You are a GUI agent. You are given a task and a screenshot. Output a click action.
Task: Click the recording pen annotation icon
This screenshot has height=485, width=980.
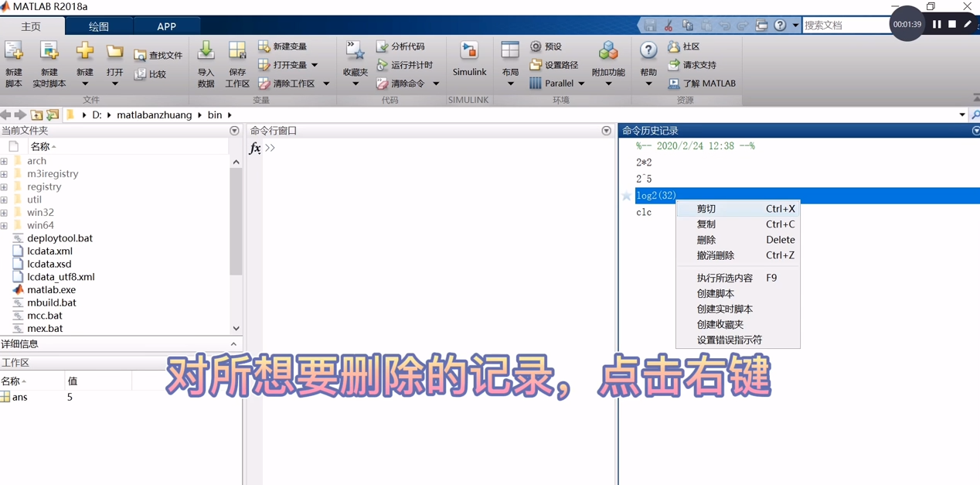coord(968,25)
